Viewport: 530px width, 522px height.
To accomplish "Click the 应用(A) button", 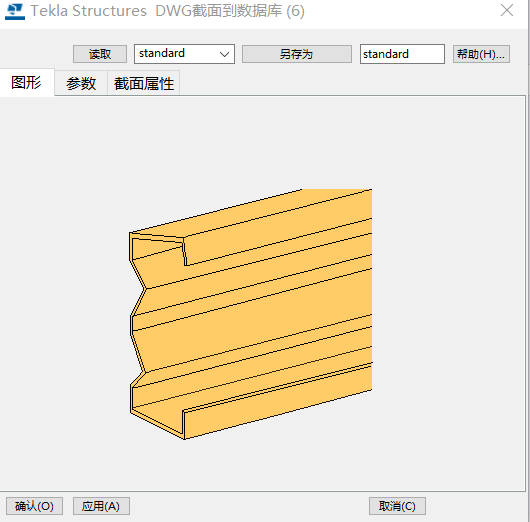I will (101, 506).
